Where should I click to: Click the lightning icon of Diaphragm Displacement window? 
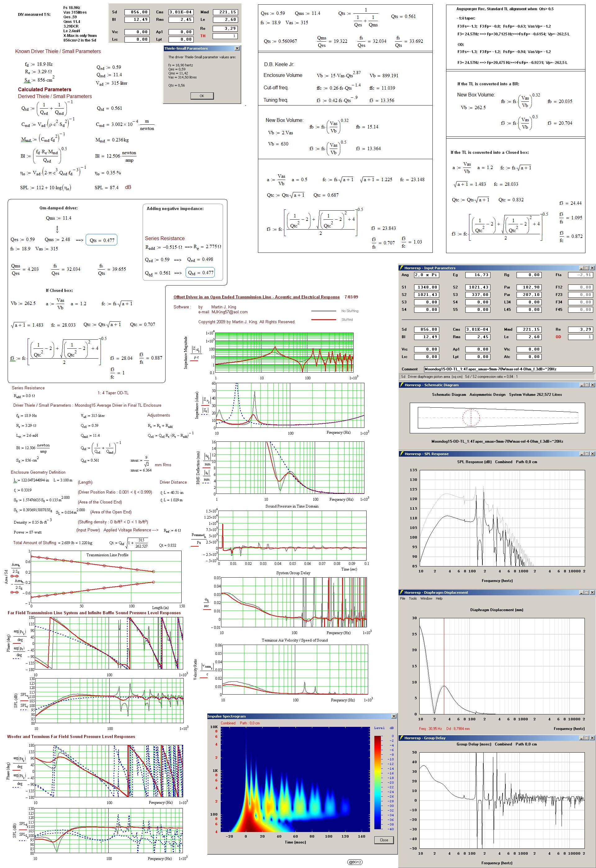coord(401,592)
